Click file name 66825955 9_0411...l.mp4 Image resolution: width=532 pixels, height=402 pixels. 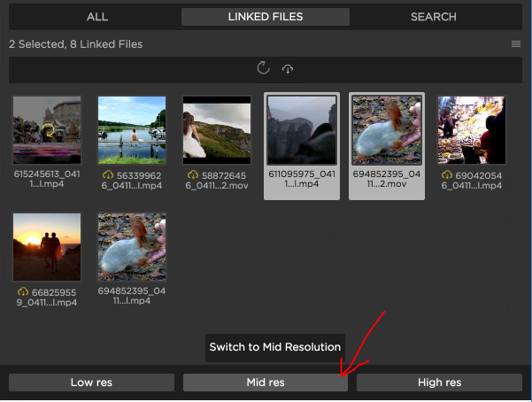pos(47,298)
